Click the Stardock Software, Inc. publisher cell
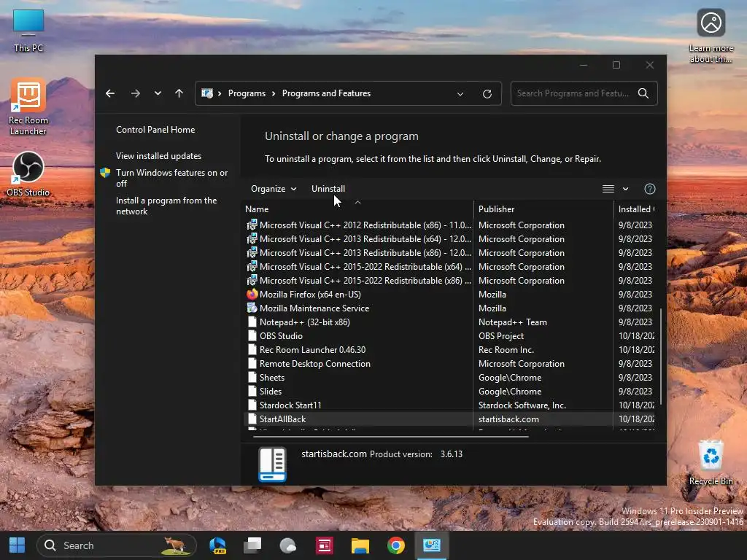This screenshot has width=747, height=560. pyautogui.click(x=522, y=405)
